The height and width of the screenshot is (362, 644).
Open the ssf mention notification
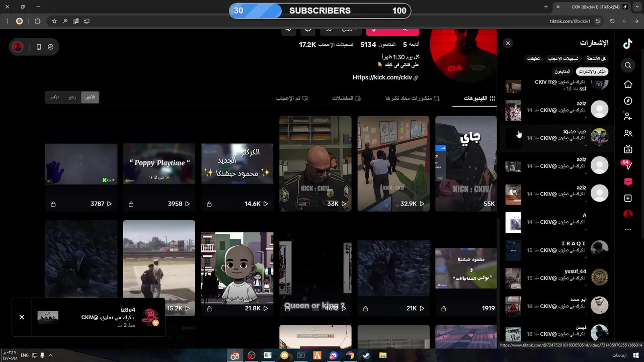(557, 85)
